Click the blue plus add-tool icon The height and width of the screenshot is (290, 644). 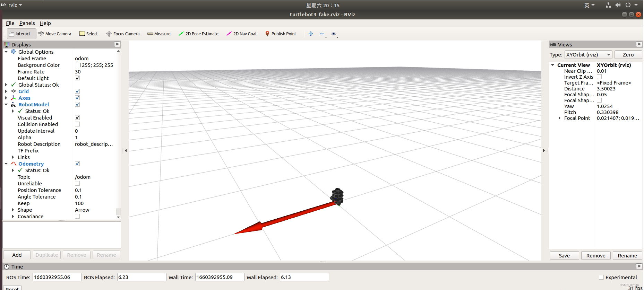[x=311, y=34]
